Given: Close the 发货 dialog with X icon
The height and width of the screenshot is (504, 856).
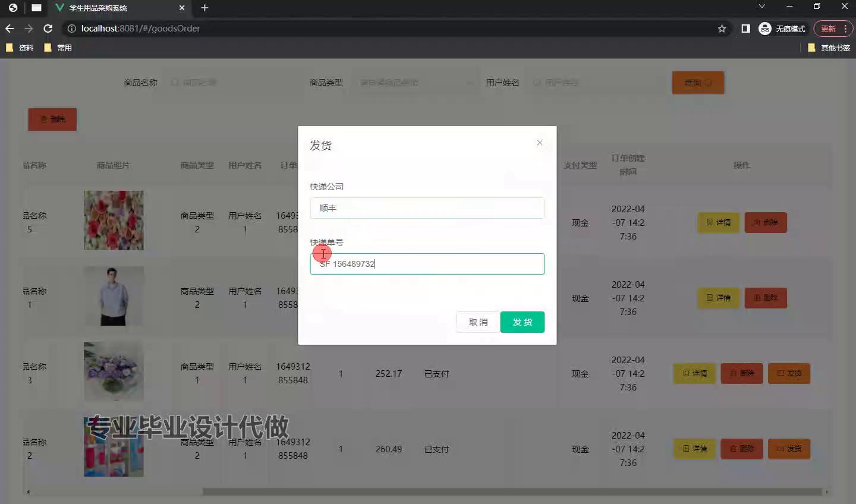Looking at the screenshot, I should click(x=540, y=143).
